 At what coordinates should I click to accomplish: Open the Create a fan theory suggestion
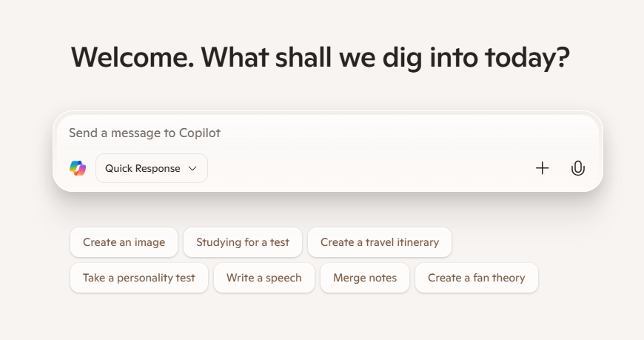tap(477, 278)
